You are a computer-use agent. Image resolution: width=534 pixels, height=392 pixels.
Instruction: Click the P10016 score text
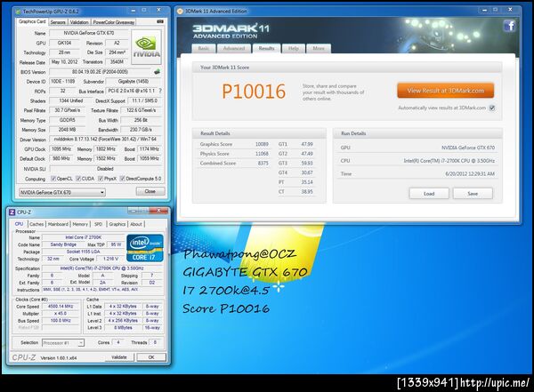[x=254, y=92]
